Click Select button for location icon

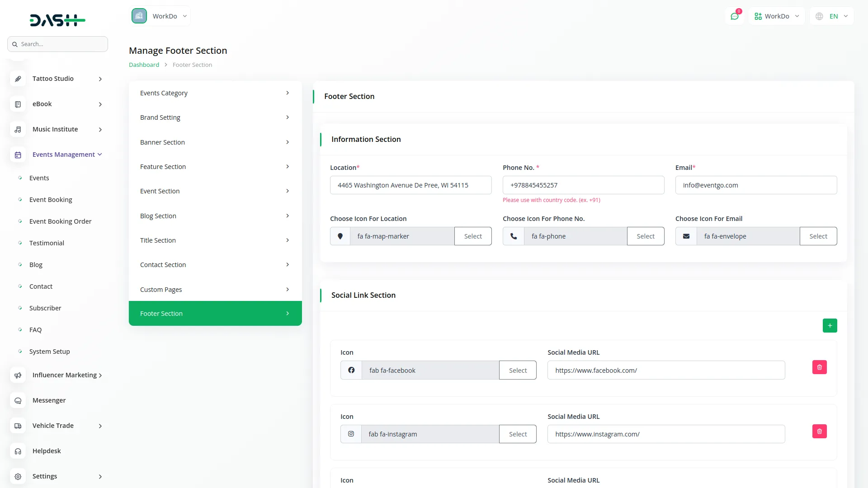473,236
